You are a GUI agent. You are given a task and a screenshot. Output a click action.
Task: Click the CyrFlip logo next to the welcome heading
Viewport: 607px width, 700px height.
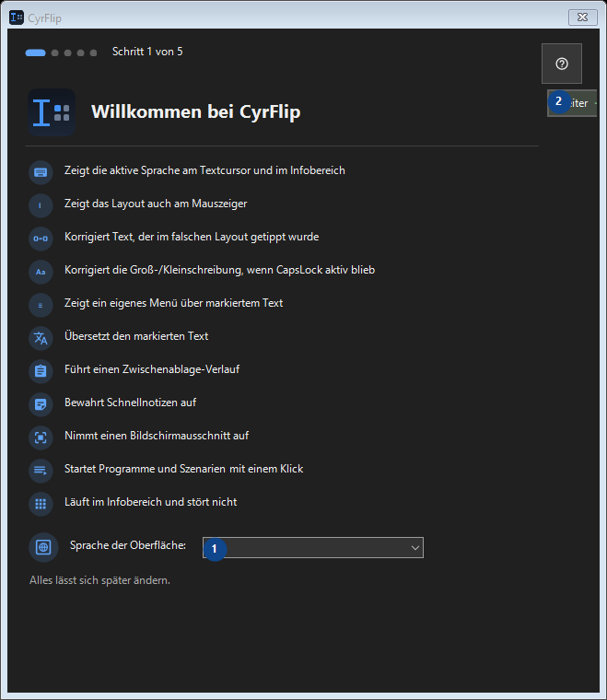click(52, 112)
